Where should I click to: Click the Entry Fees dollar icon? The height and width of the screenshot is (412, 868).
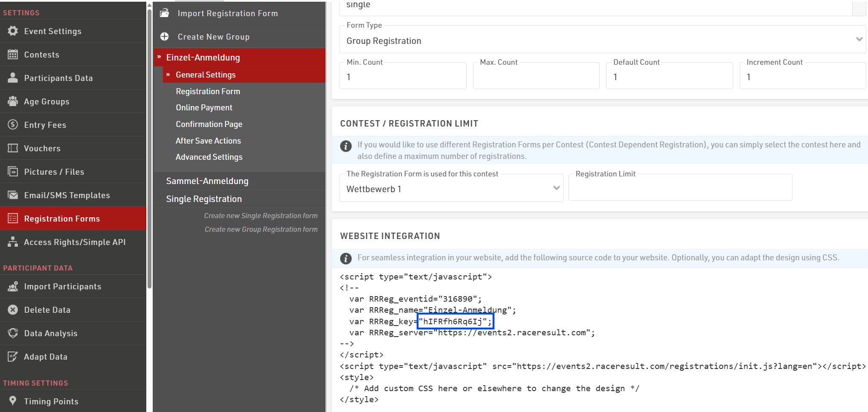coord(13,125)
